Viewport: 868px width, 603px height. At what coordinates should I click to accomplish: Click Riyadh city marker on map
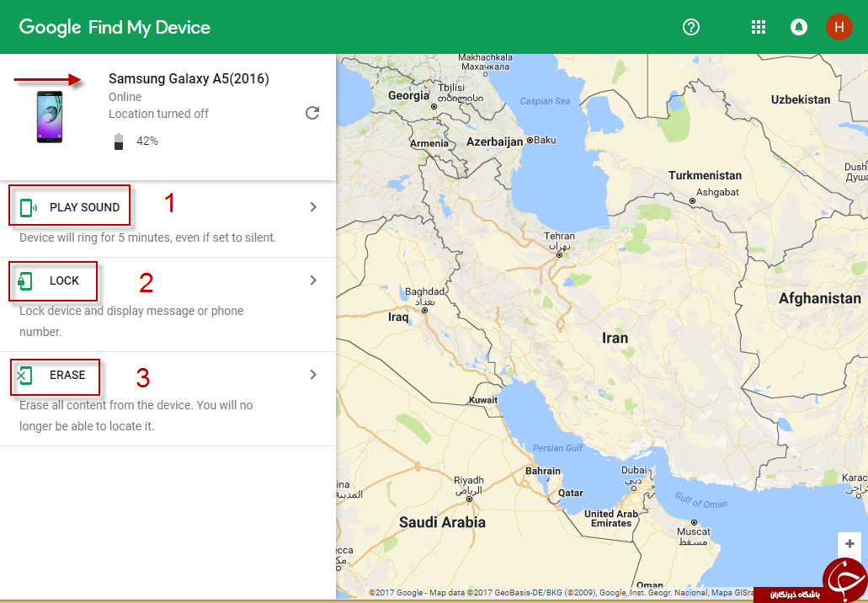pyautogui.click(x=470, y=499)
